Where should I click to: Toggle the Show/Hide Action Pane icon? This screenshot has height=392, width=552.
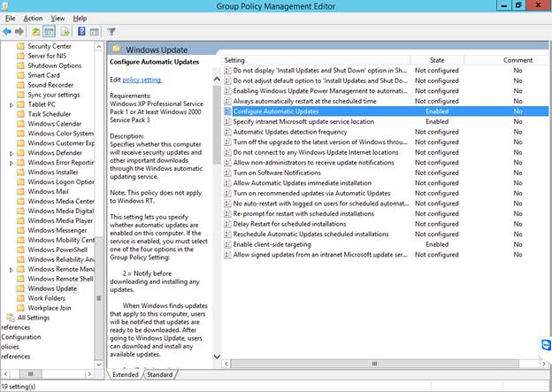(94, 32)
